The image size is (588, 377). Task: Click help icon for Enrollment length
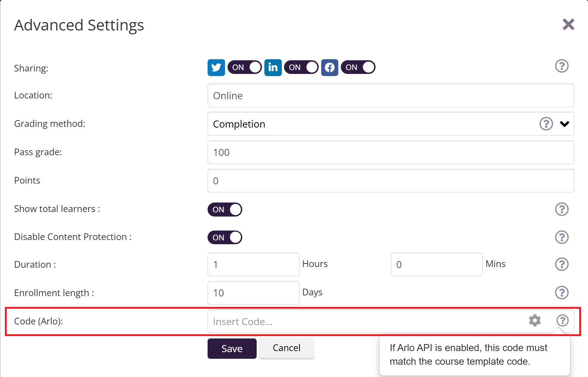562,293
